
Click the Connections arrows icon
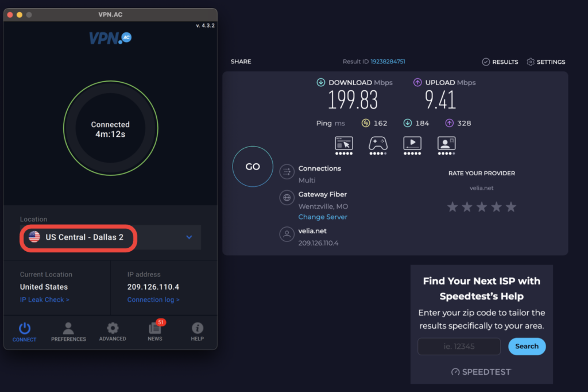pos(287,172)
